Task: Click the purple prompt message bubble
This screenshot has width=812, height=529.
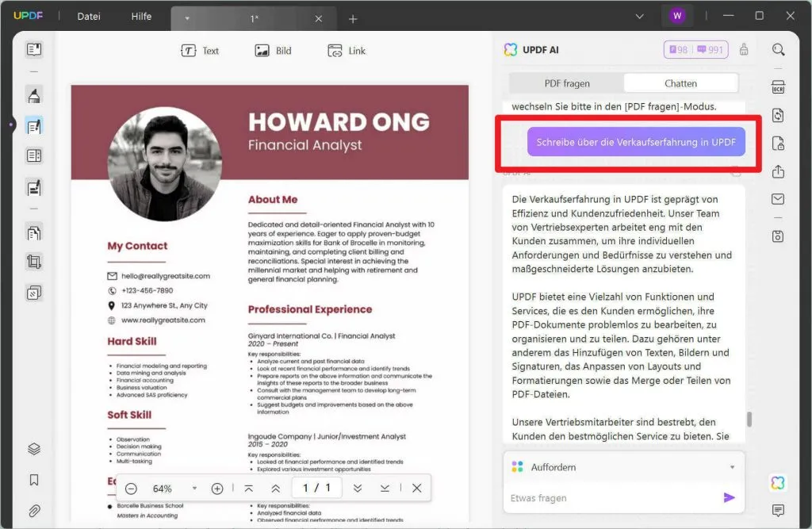Action: tap(636, 142)
